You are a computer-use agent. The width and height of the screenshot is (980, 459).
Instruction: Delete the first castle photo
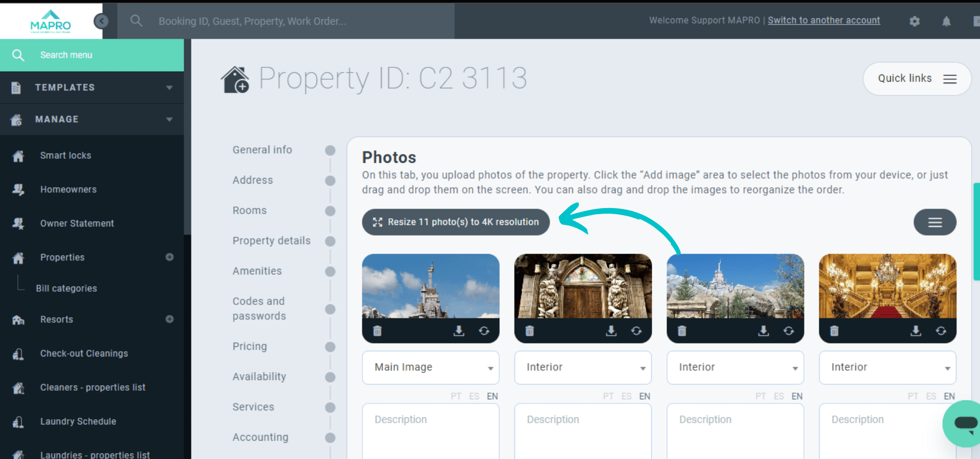coord(378,331)
